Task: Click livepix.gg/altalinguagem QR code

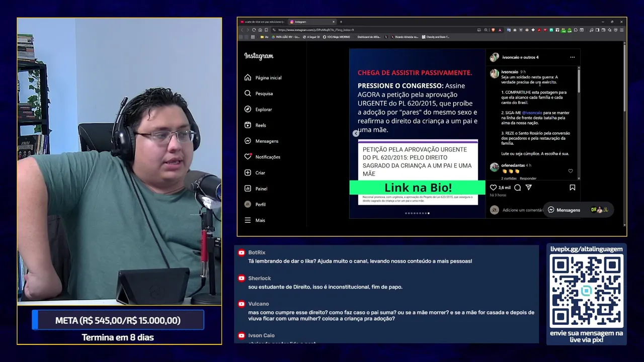Action: tap(586, 291)
